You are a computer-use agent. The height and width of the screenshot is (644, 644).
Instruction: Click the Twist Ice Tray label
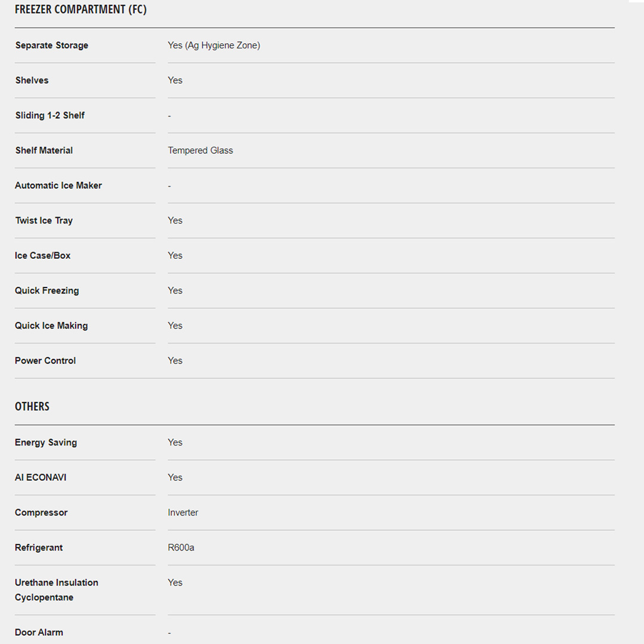(44, 221)
